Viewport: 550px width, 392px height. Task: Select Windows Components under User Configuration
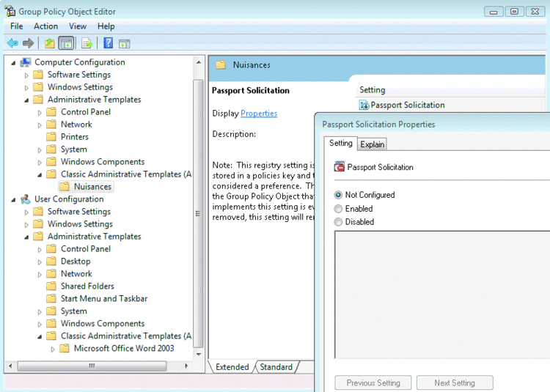pos(103,323)
